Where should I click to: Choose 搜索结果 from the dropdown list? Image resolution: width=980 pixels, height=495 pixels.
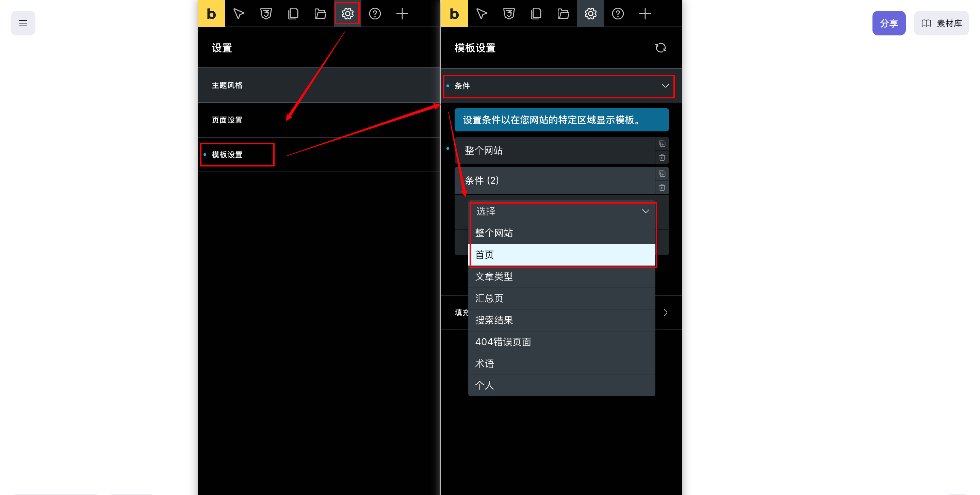pos(561,320)
